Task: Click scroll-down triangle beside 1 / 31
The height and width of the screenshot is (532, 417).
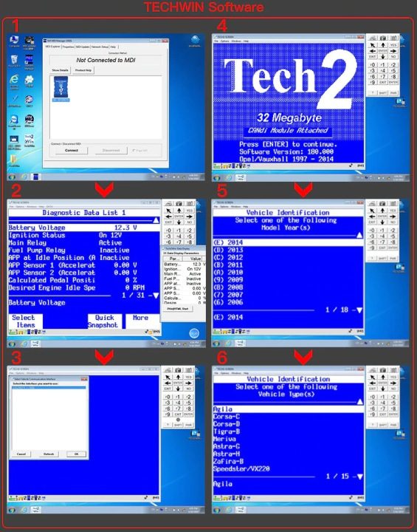Action: click(x=156, y=296)
